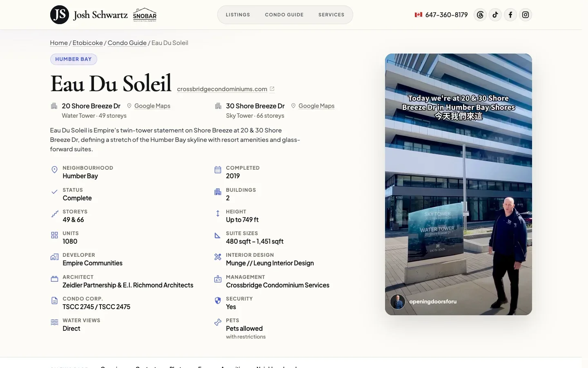The image size is (588, 368).
Task: Click the Empire Communities developer value
Action: [x=93, y=263]
